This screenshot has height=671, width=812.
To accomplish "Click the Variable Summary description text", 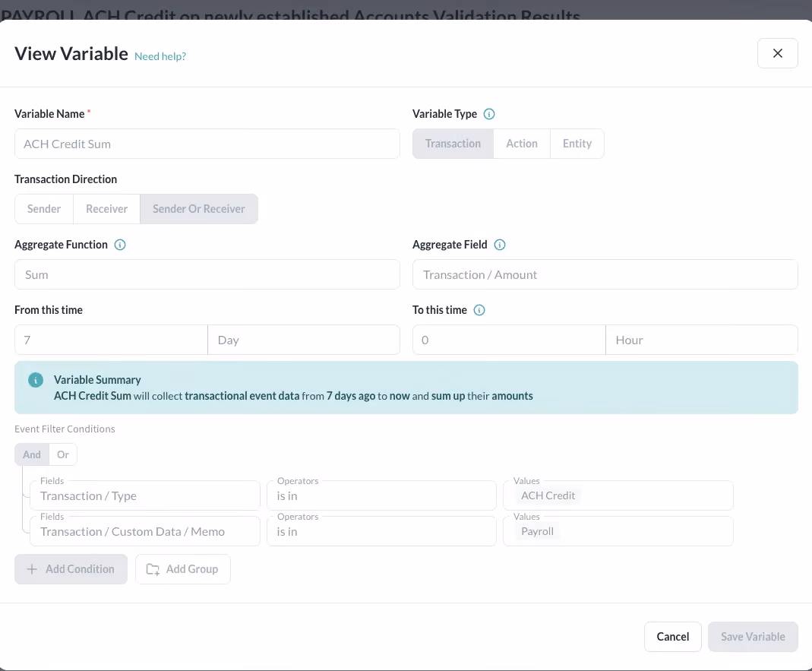I will point(293,396).
